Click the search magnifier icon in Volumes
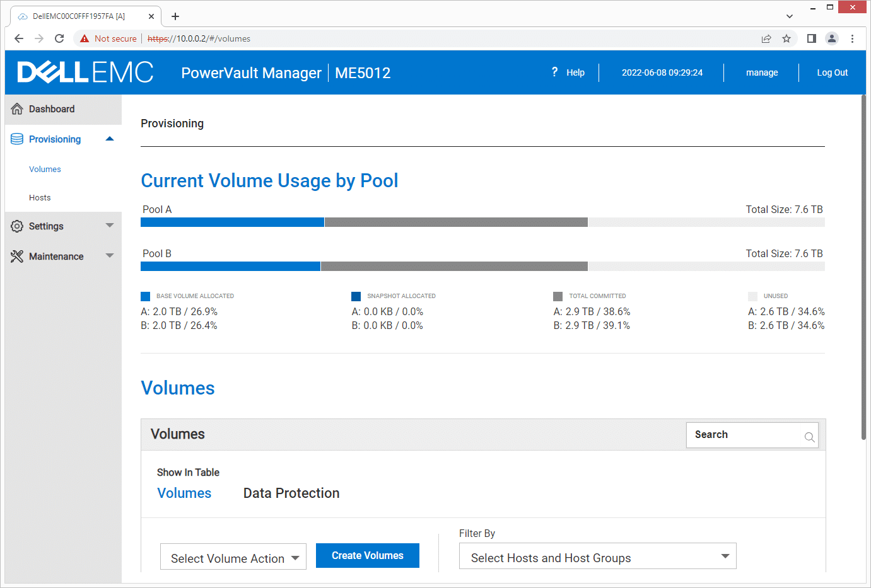 (809, 437)
